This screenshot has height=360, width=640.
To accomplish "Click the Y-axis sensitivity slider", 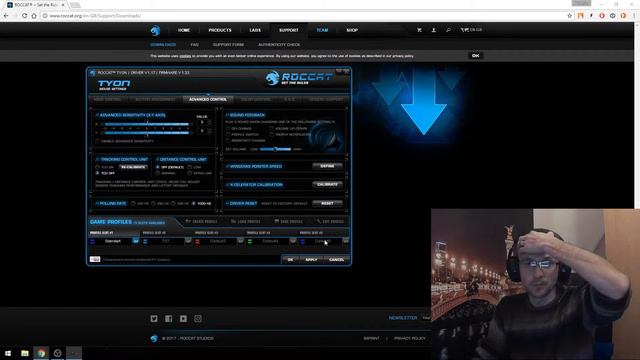I will pos(147,133).
